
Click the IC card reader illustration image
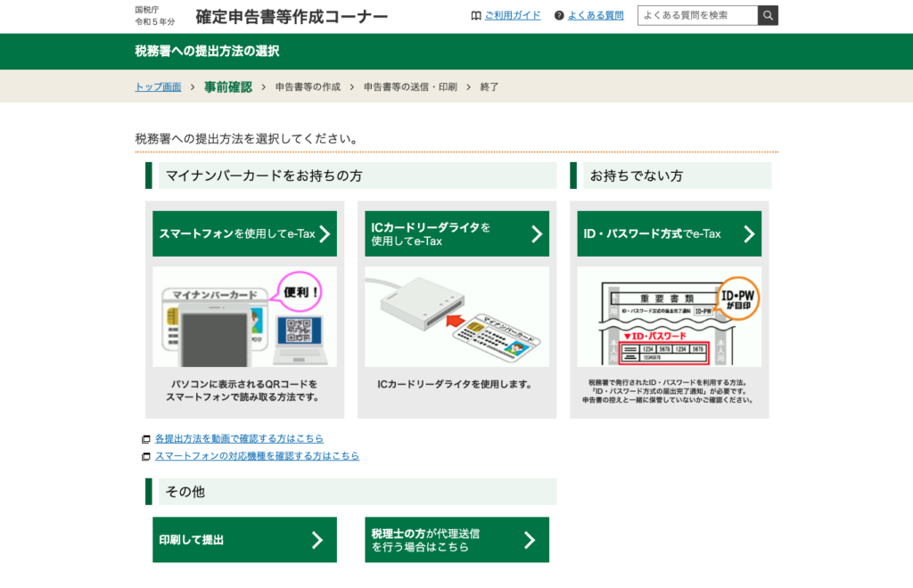(x=456, y=316)
